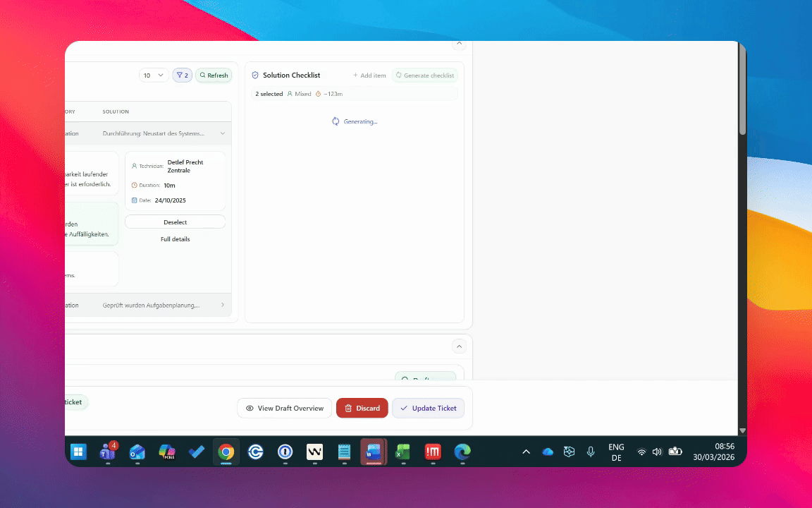The width and height of the screenshot is (812, 508).
Task: Expand the Geprüft wurden Aufgabenplanung row
Action: (223, 305)
